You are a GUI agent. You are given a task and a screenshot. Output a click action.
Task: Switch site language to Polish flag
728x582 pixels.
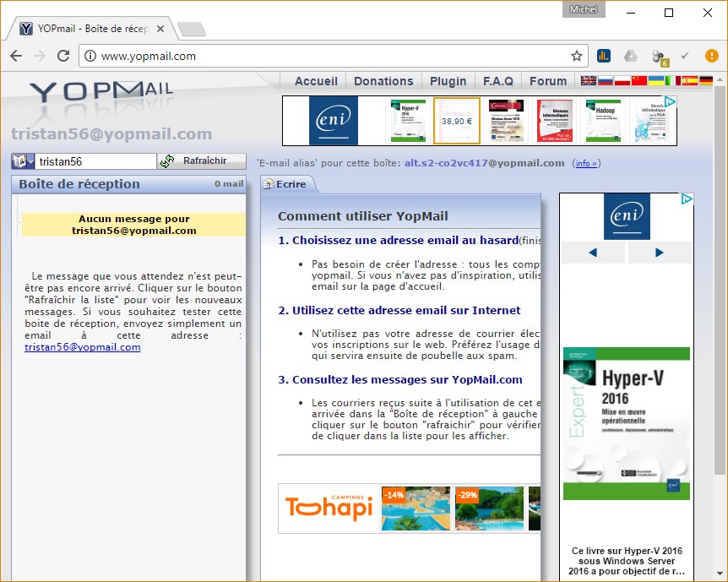(622, 81)
